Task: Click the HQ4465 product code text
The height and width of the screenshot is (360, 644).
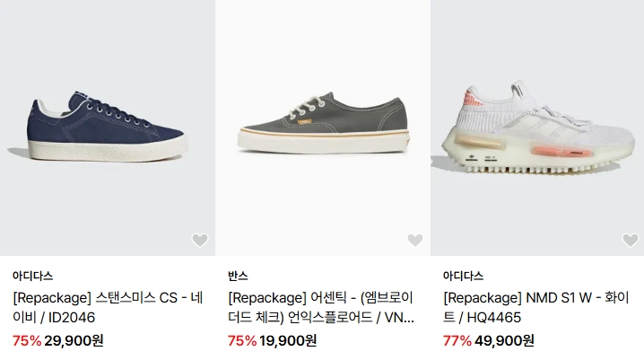Action: click(x=493, y=317)
